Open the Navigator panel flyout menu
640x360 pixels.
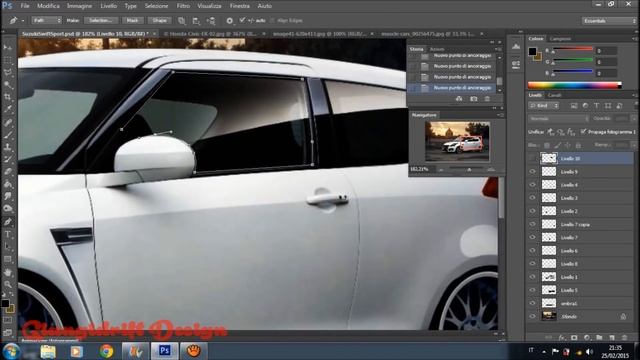(x=500, y=115)
